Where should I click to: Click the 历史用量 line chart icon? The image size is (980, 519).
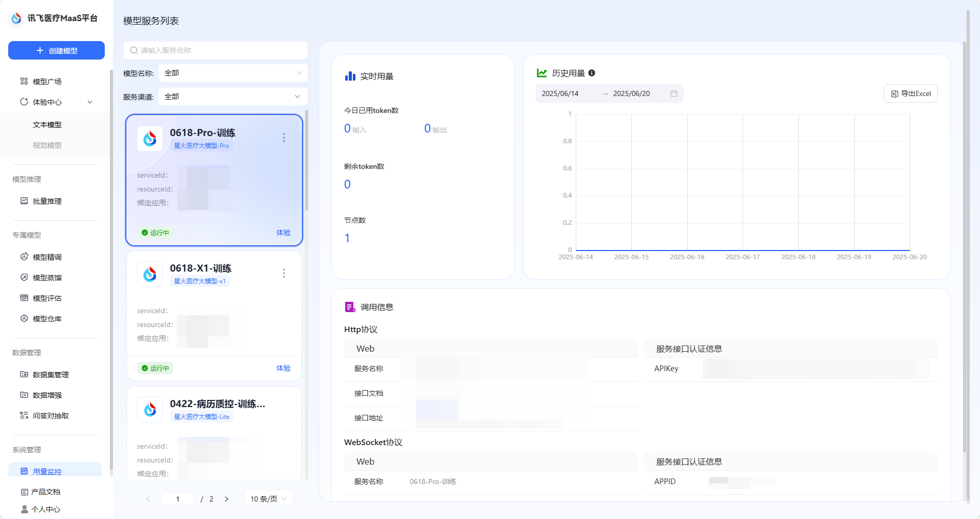(x=542, y=73)
